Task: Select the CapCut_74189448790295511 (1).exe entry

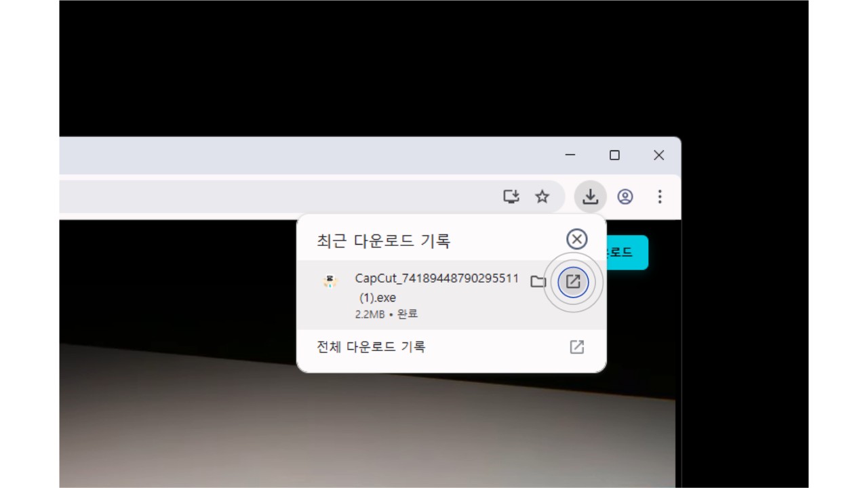Action: click(x=437, y=288)
